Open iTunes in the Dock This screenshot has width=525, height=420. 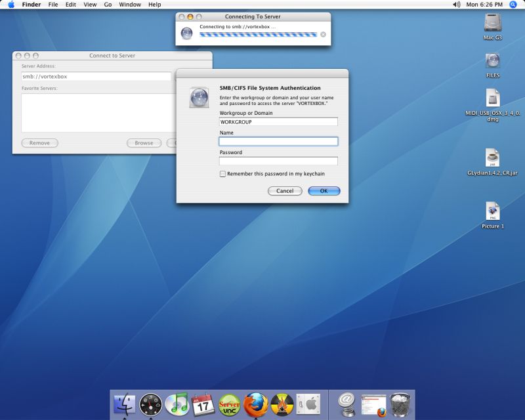click(177, 404)
